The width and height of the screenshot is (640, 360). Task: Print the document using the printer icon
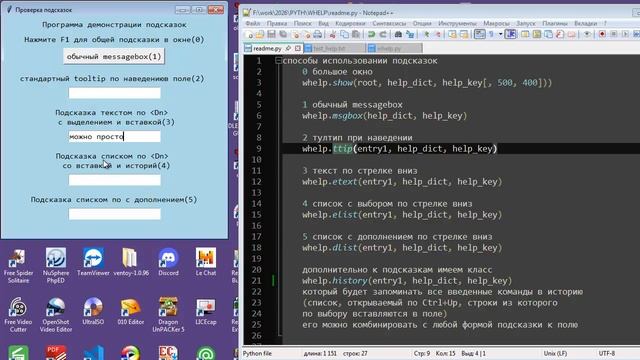tap(318, 35)
